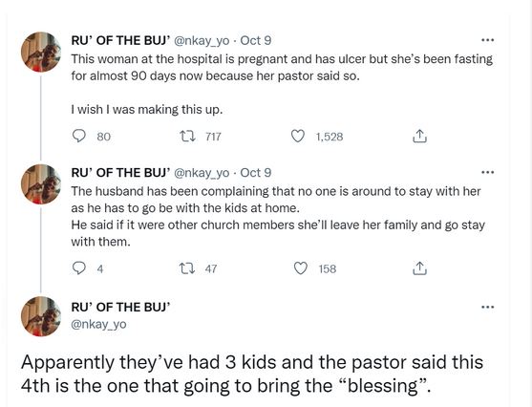The image size is (532, 407).
Task: Retweet the second tweet with 47 retweets
Action: coord(187,268)
